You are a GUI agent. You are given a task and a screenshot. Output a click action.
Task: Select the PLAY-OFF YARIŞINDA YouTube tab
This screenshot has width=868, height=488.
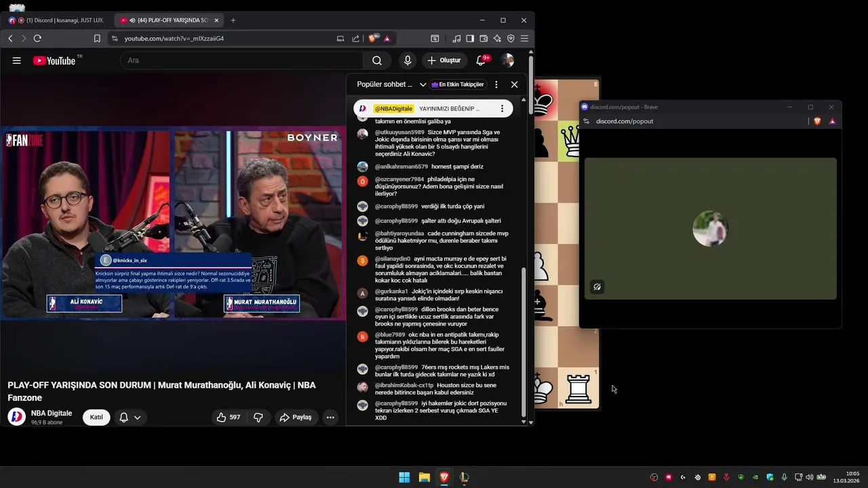(x=168, y=20)
